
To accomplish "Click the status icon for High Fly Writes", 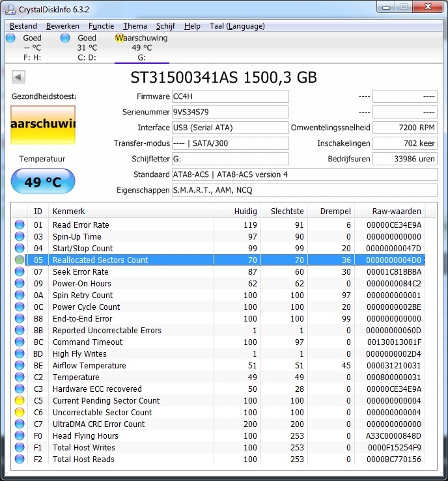I will pos(20,353).
